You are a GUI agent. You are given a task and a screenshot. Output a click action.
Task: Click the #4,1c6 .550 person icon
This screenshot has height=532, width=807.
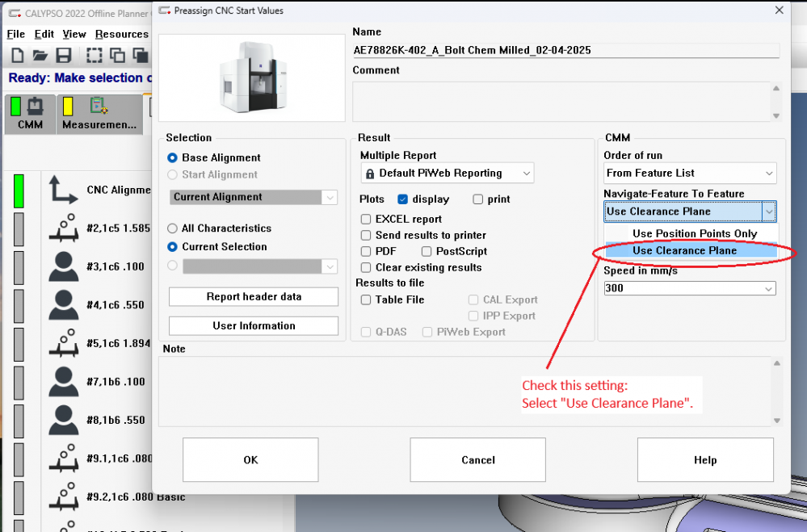click(64, 305)
